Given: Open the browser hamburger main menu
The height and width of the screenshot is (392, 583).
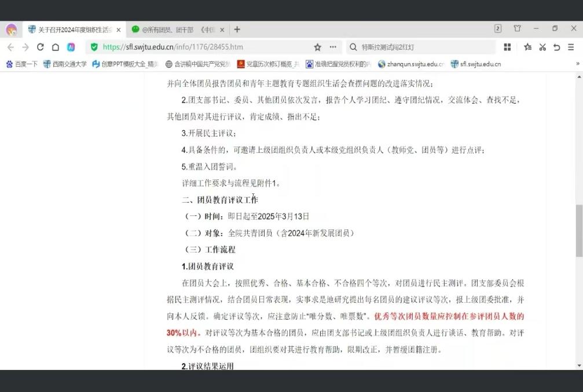Looking at the screenshot, I should pos(571,47).
